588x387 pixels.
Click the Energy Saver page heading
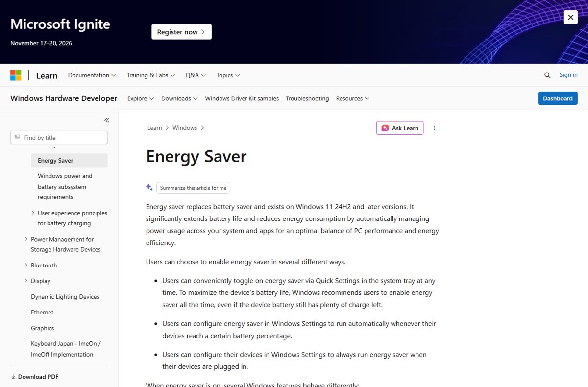(196, 156)
